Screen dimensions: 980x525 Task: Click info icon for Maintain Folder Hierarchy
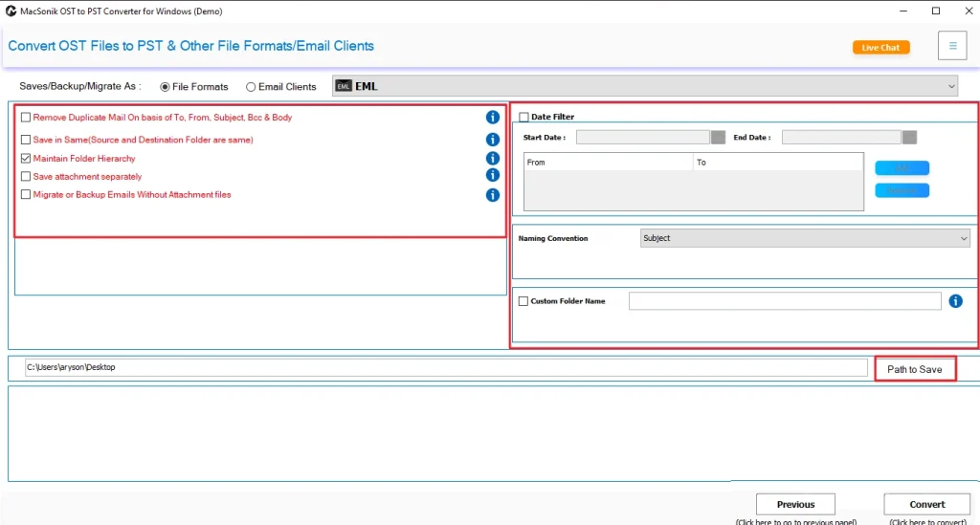click(493, 159)
